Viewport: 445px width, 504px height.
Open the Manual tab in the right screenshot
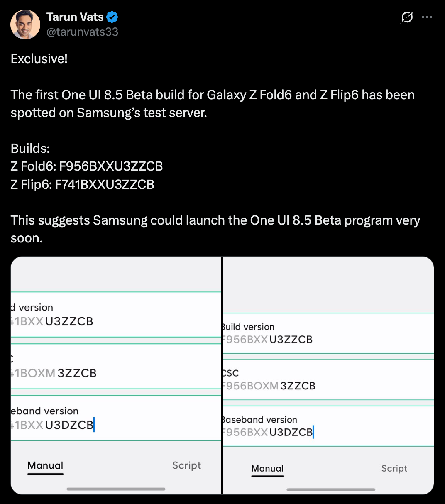(267, 468)
